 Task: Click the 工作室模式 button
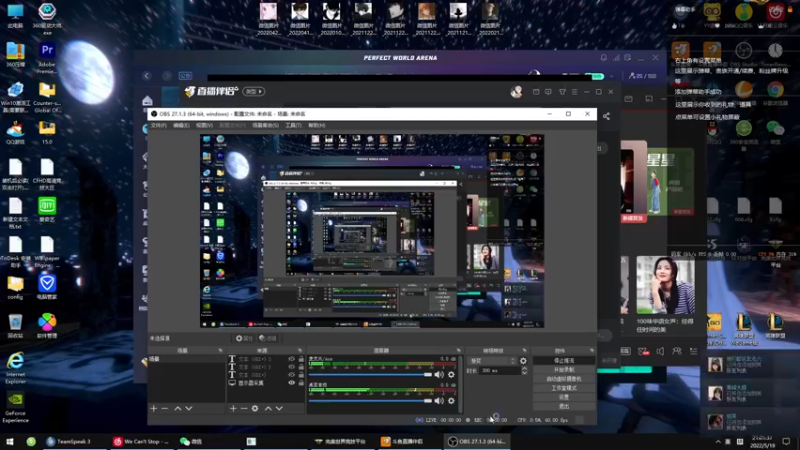(564, 388)
